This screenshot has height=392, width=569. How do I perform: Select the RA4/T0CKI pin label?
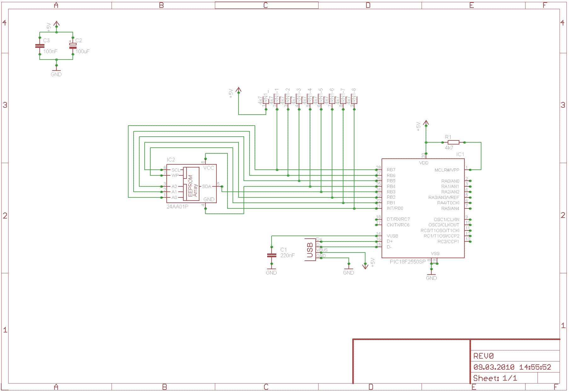click(448, 203)
